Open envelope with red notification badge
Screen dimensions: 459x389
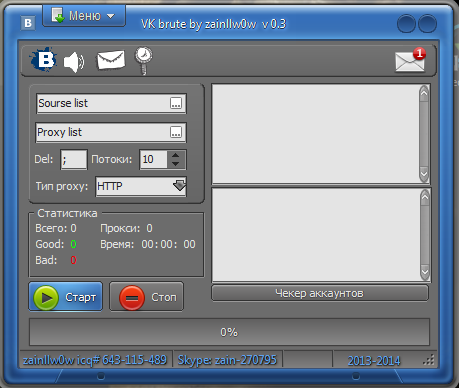[x=411, y=60]
